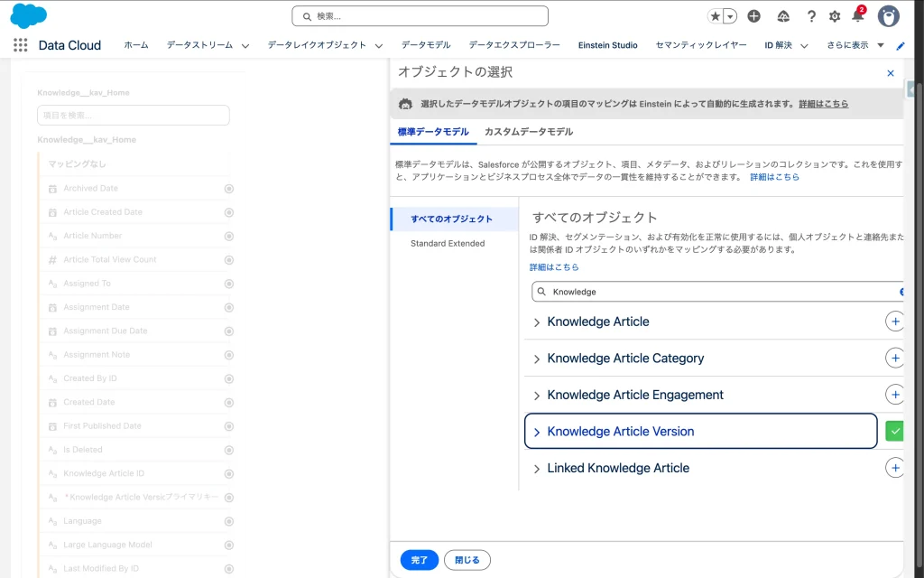
Task: Click the 完了 button
Action: (420, 560)
